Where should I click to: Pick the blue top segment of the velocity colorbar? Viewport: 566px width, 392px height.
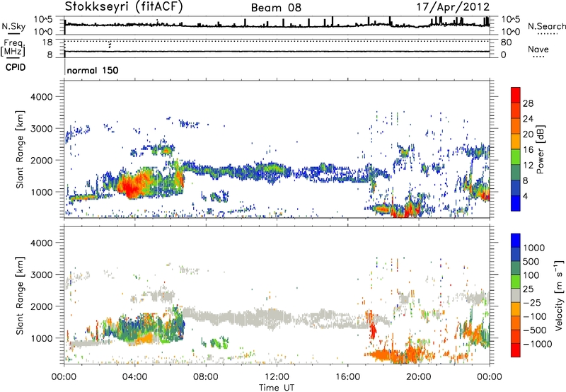[x=516, y=241]
